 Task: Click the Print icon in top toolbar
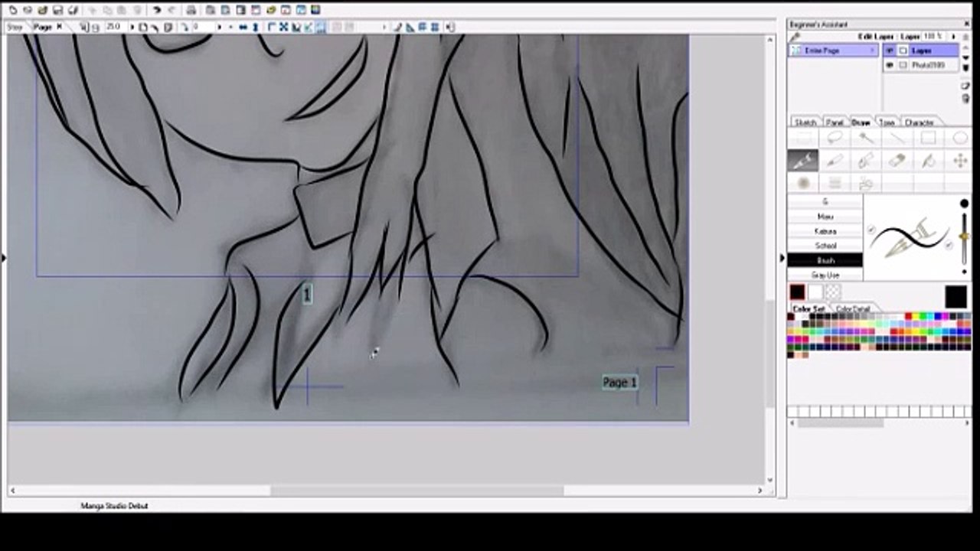[x=191, y=10]
